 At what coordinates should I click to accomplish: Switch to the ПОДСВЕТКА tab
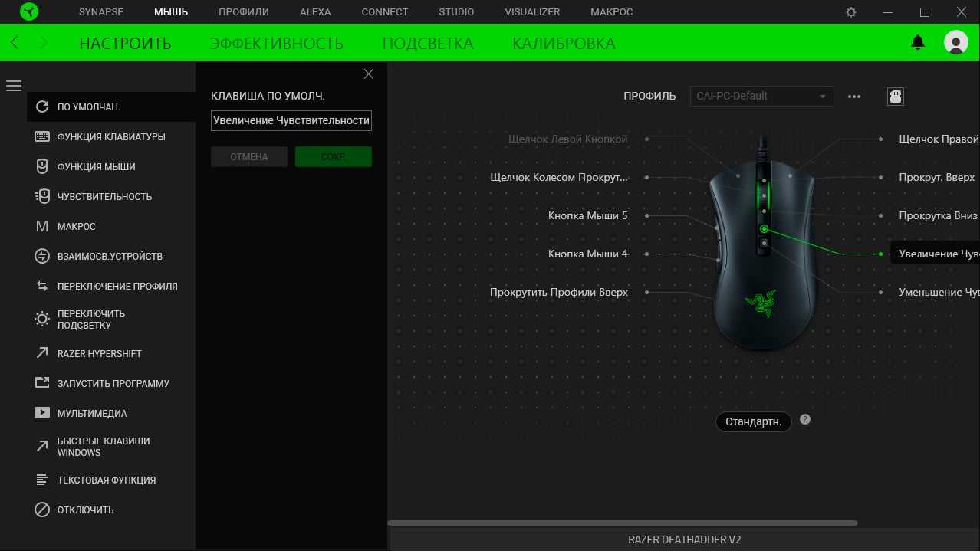point(427,43)
